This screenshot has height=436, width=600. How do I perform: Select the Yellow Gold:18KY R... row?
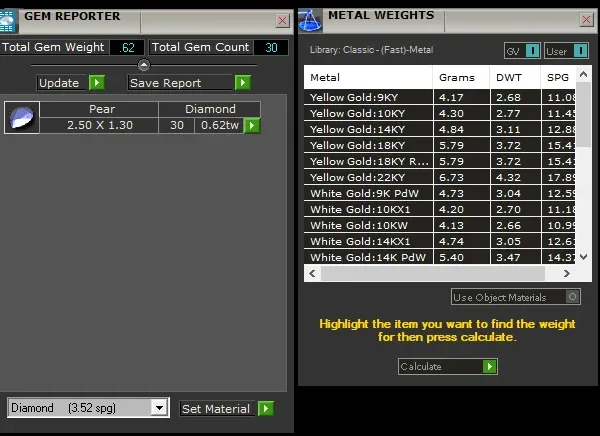pos(440,161)
